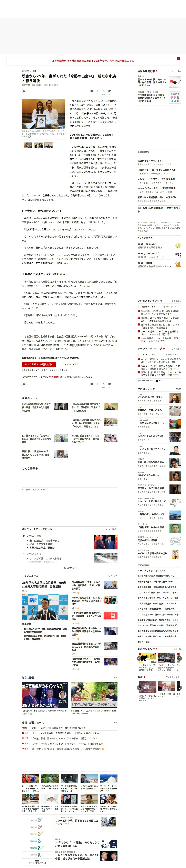Screen dimensions: 186x868
Task: Click the mail share icon under the headline
Action: 92,91
